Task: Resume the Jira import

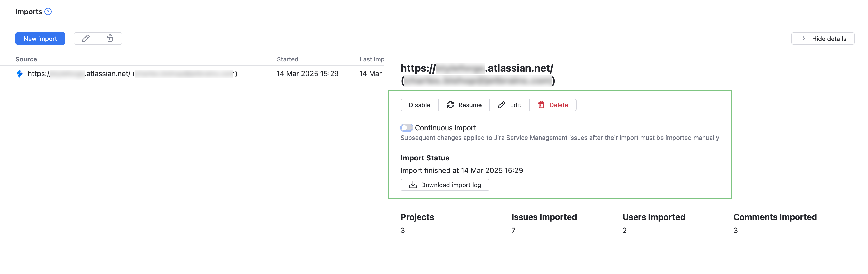Action: [464, 105]
